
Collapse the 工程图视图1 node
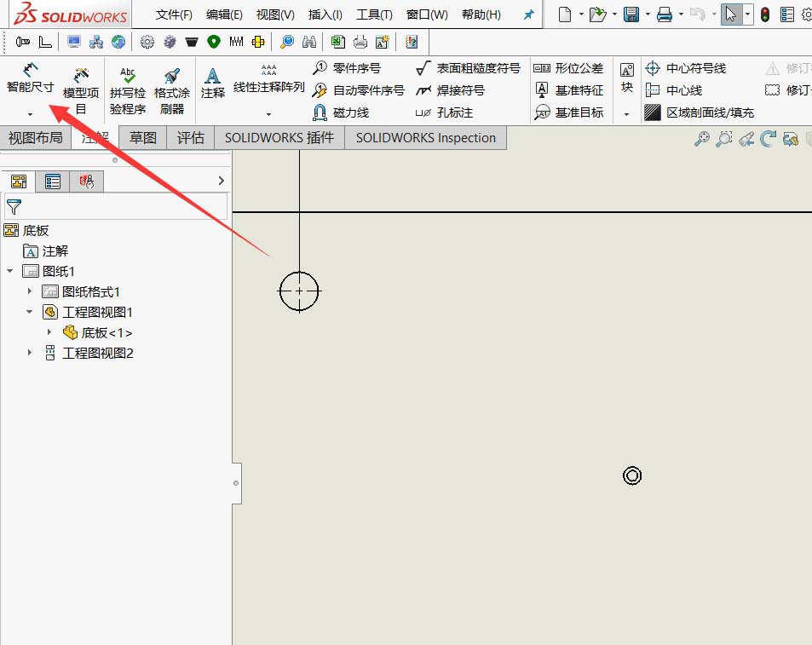pyautogui.click(x=30, y=312)
